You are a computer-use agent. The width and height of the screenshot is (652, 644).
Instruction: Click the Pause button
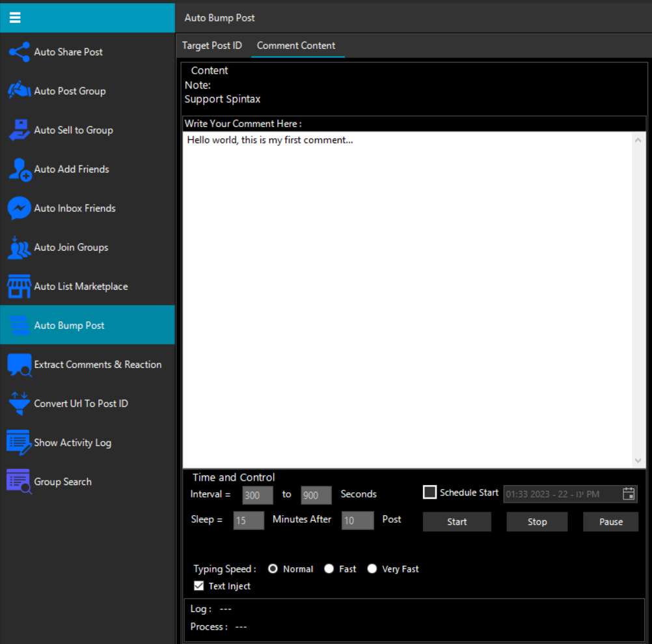[610, 522]
